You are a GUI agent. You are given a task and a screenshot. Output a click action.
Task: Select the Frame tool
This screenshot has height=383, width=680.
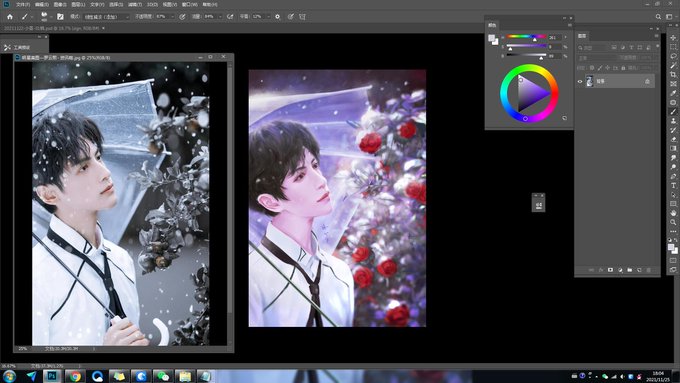673,84
